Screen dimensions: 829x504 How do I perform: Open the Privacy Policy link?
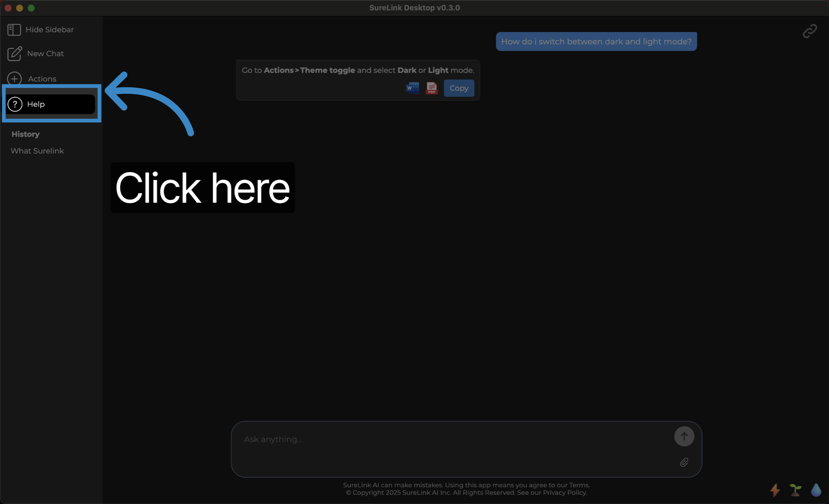(564, 492)
